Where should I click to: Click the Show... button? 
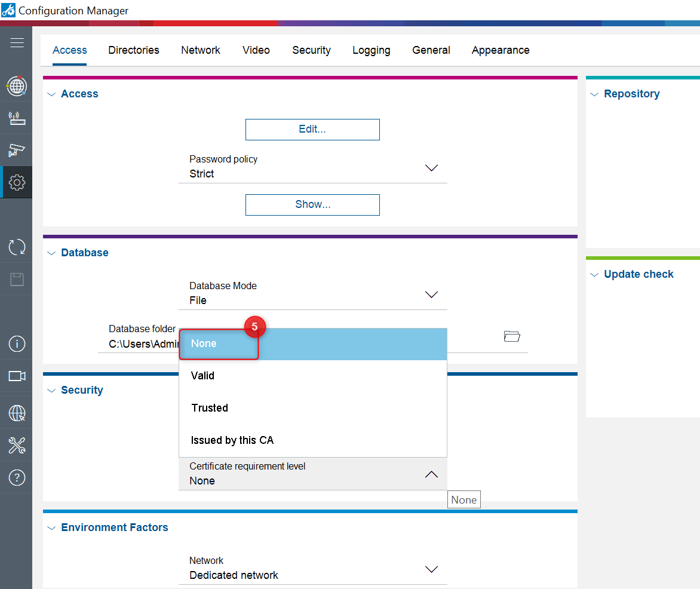pyautogui.click(x=312, y=205)
